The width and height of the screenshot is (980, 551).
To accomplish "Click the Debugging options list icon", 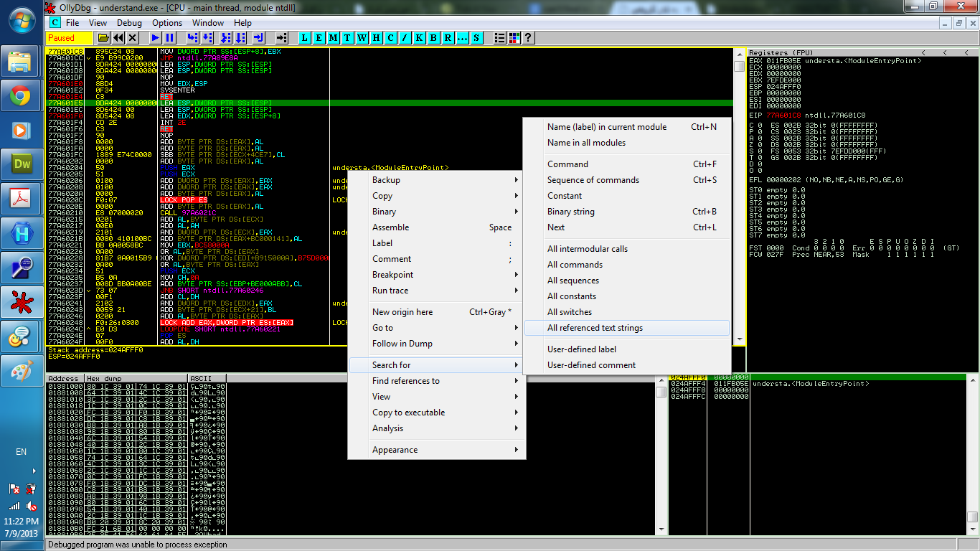I will tap(500, 37).
